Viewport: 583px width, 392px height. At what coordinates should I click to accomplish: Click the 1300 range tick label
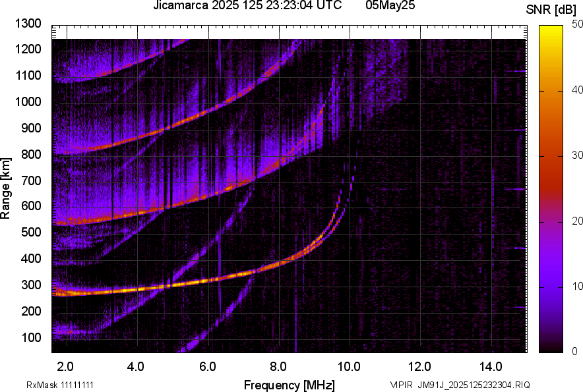click(x=28, y=24)
